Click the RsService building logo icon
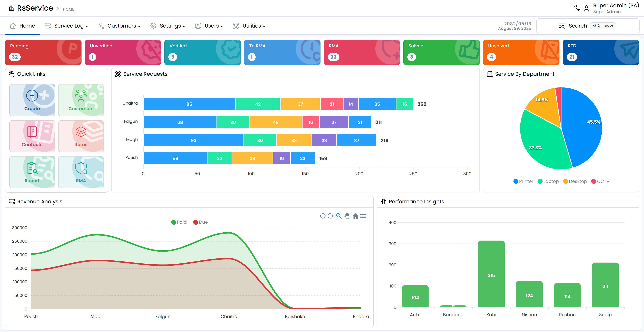The height and width of the screenshot is (332, 644). (12, 8)
